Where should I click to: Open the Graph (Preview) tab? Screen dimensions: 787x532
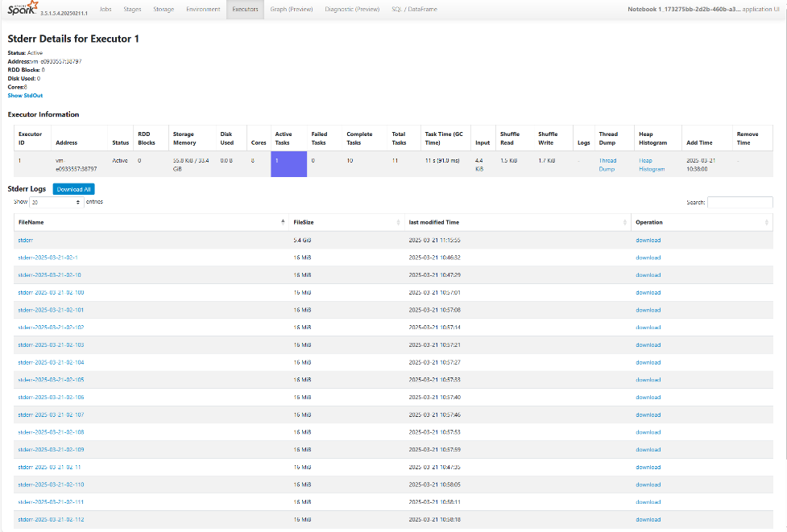tap(291, 9)
